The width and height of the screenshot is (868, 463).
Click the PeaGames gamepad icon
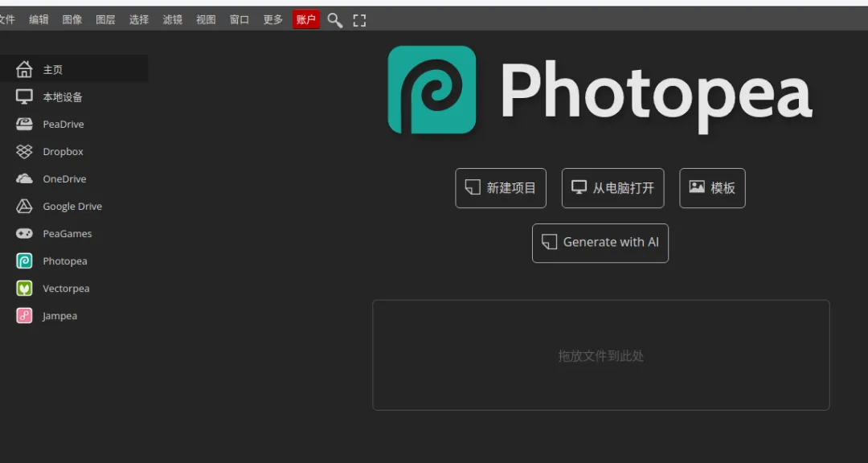point(24,234)
